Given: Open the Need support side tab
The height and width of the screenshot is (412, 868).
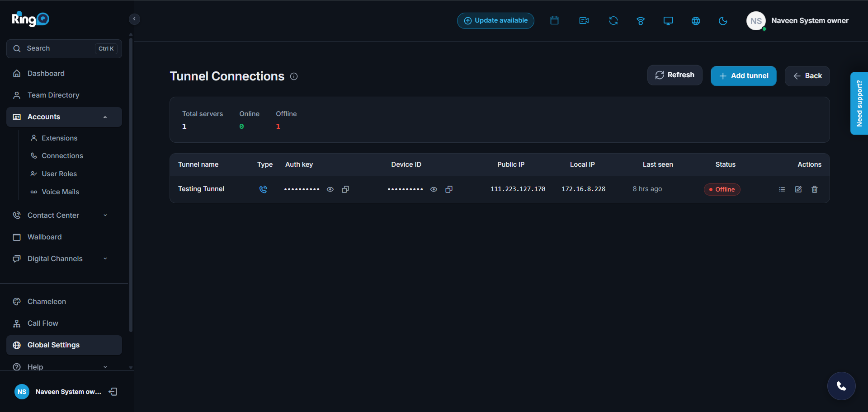Looking at the screenshot, I should (x=859, y=103).
